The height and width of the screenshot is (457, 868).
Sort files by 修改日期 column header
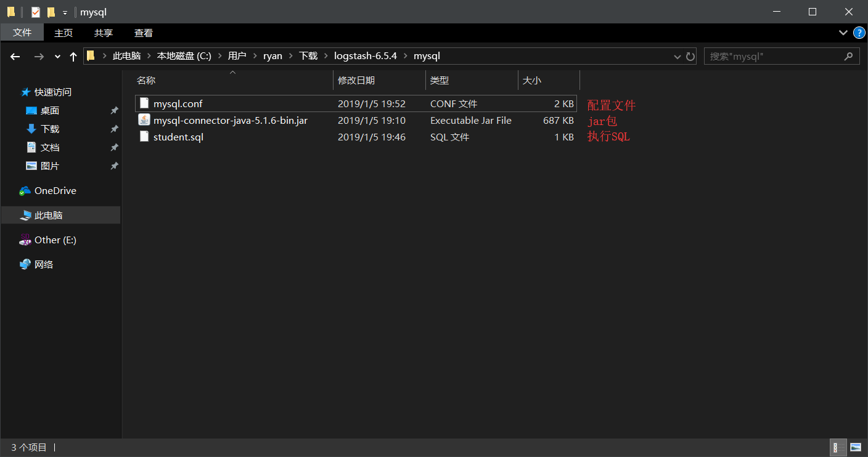coord(356,80)
